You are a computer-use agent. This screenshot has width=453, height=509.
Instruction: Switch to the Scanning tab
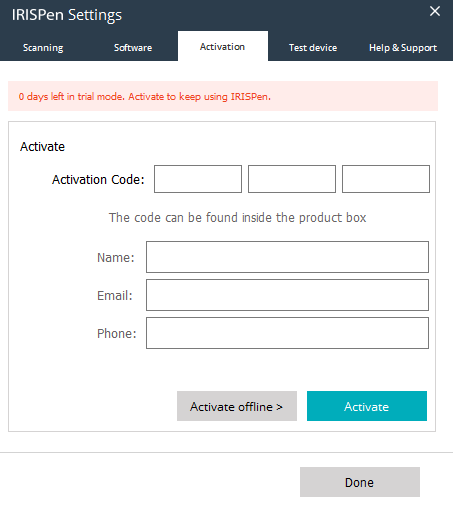[43, 48]
